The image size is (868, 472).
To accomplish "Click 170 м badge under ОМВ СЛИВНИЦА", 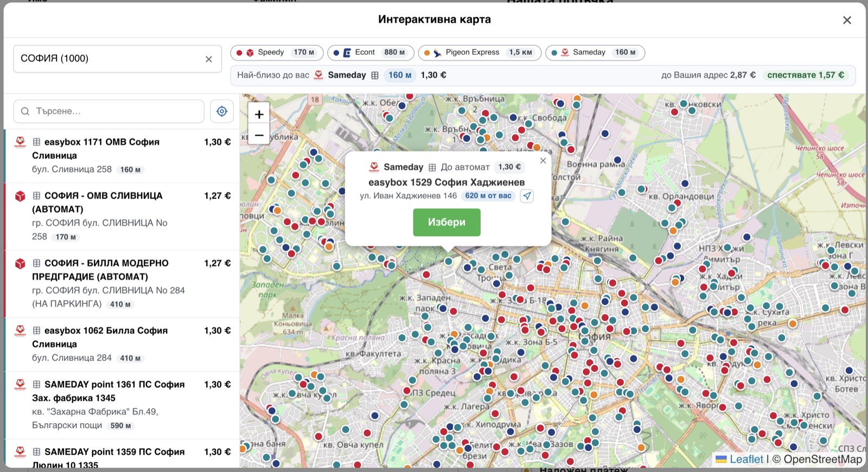I will [66, 237].
